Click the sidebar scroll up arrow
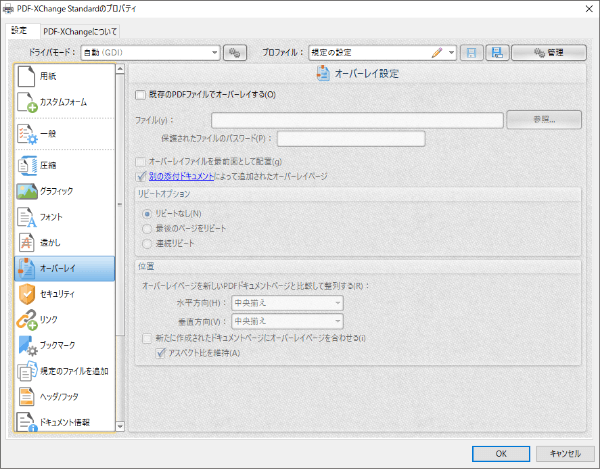The image size is (600, 469). [x=120, y=69]
